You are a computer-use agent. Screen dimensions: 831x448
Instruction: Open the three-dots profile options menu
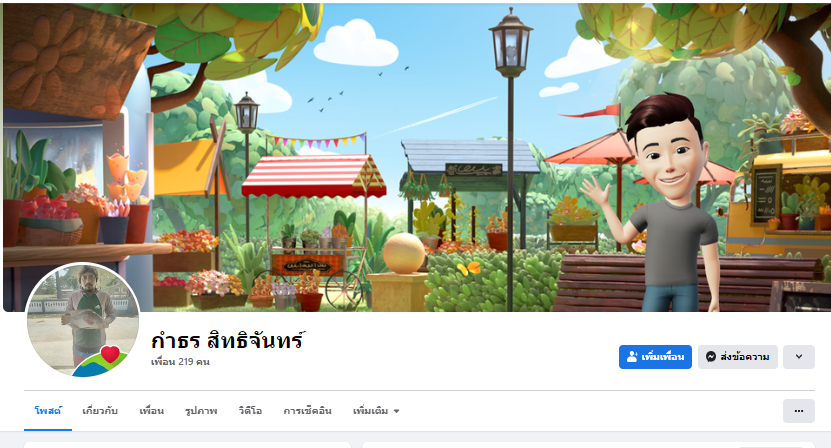click(799, 411)
